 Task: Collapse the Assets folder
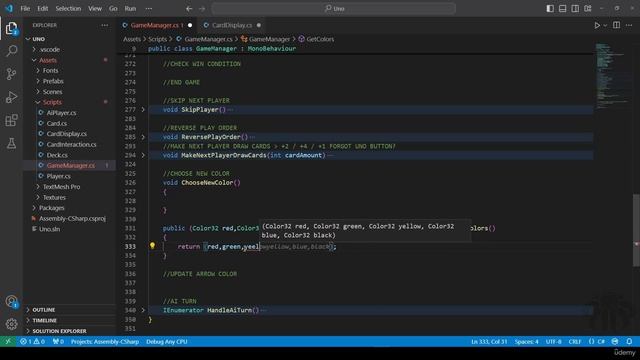(x=48, y=60)
